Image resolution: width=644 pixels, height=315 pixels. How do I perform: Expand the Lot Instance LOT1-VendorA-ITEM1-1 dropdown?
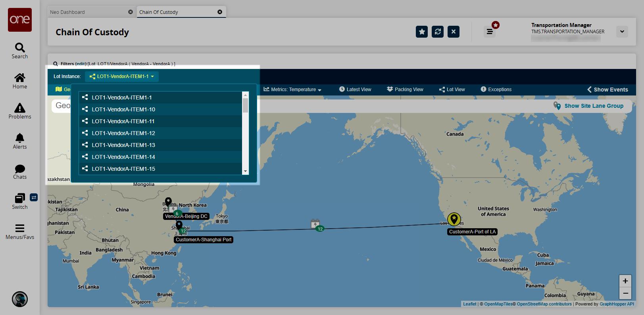pos(121,76)
